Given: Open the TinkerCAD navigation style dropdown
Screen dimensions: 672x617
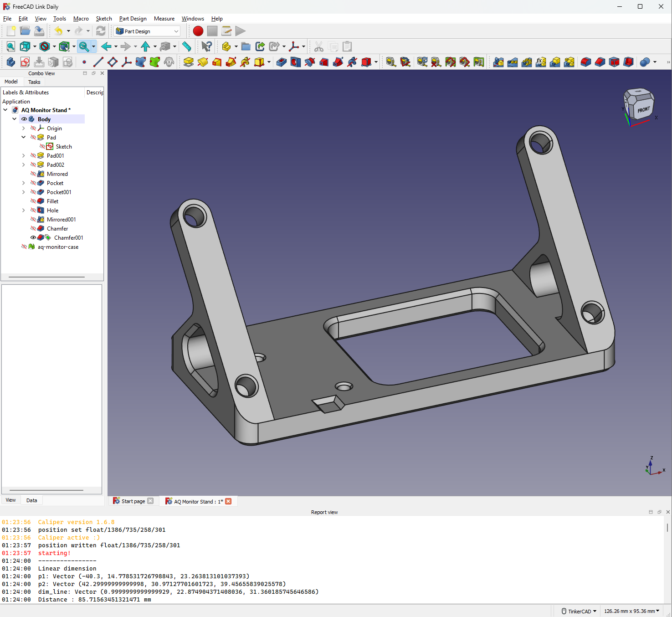Looking at the screenshot, I should pos(579,611).
